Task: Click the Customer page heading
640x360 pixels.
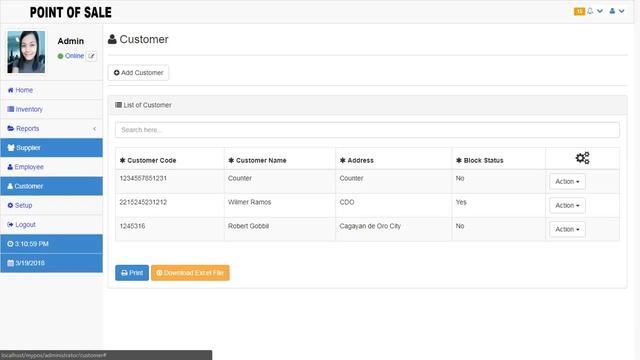Action: pos(138,39)
